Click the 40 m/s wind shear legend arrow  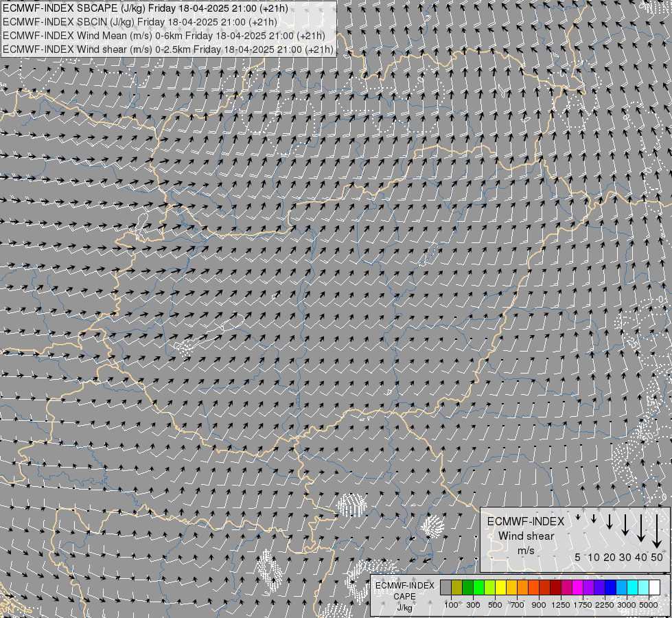click(641, 528)
